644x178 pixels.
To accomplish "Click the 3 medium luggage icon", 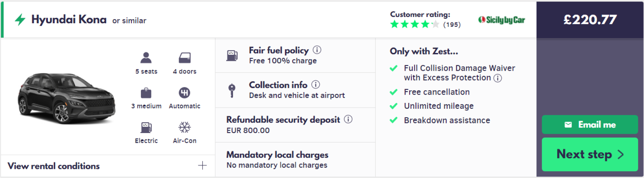I will (146, 93).
